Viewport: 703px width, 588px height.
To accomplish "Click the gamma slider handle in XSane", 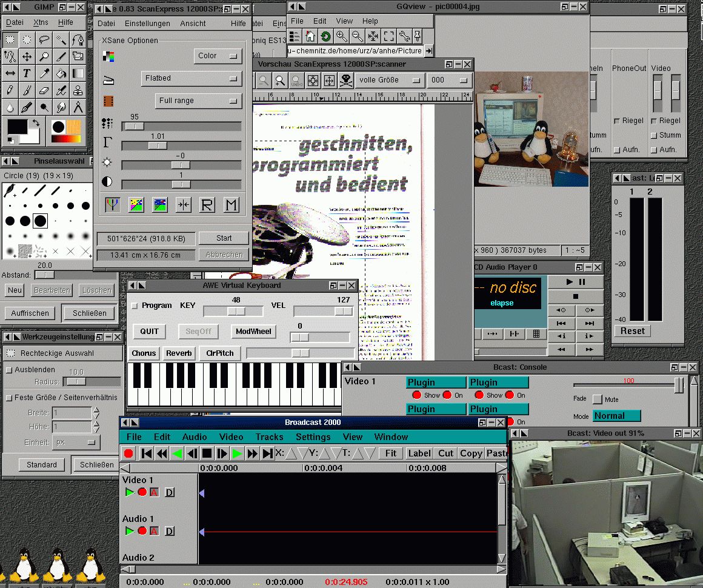I will click(x=158, y=145).
